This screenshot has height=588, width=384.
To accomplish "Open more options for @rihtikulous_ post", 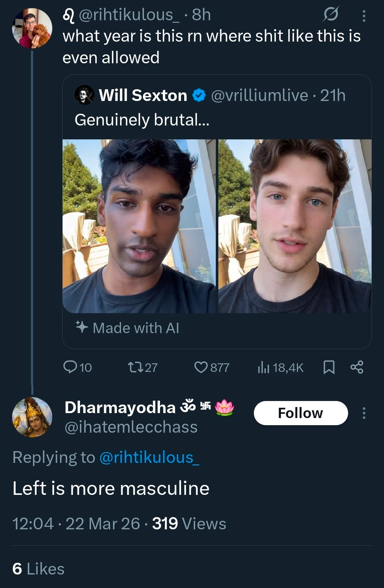I will [x=364, y=16].
